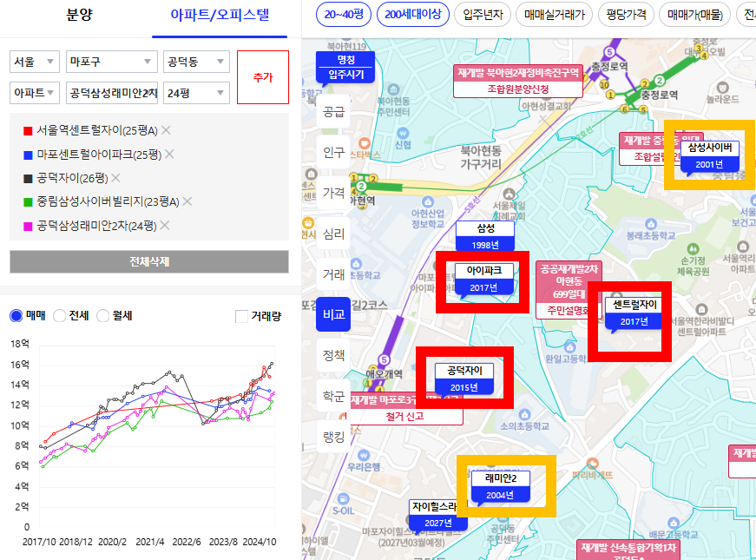
Task: Toggle the 매매가(매물) filter chip
Action: click(695, 15)
